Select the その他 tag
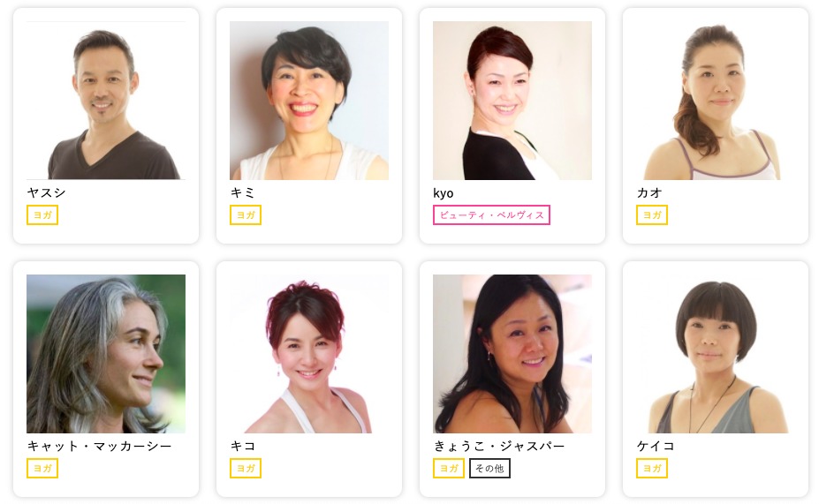 click(x=489, y=468)
